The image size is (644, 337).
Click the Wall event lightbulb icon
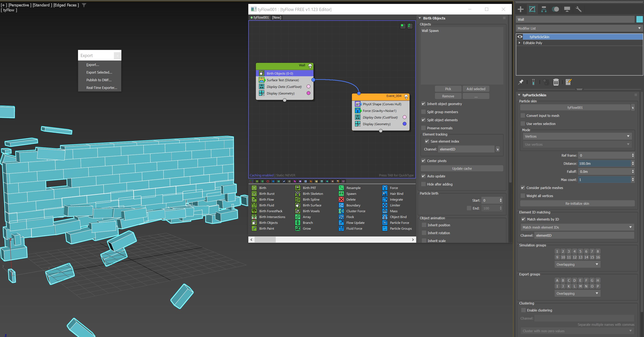(310, 66)
